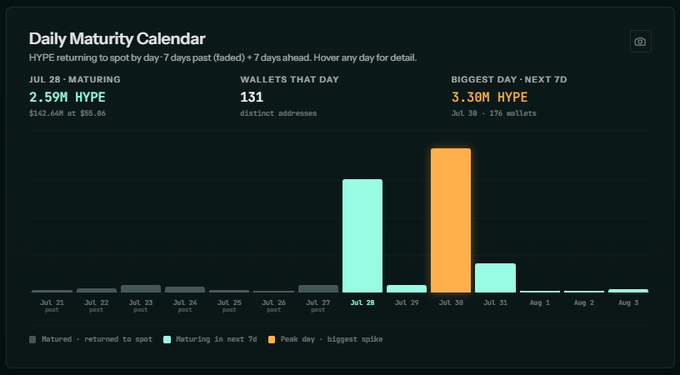680x375 pixels.
Task: Click the 'WALLETS THAT DAY' heading
Action: (x=290, y=80)
